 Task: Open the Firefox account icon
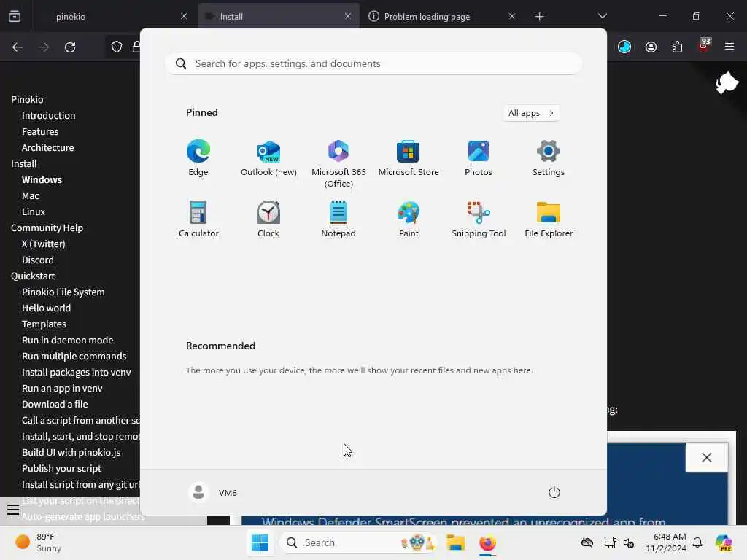(651, 47)
